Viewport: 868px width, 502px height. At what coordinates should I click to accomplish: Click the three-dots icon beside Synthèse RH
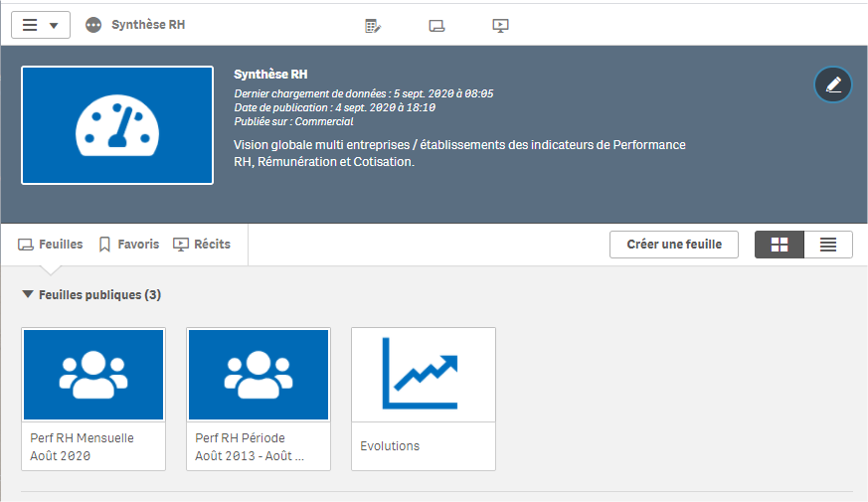point(93,25)
